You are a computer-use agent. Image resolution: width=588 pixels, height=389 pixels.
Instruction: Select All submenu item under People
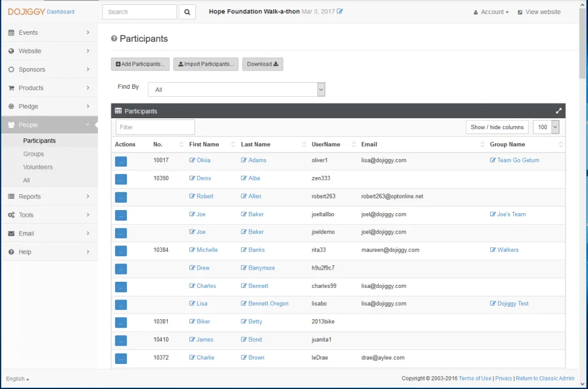coord(26,181)
